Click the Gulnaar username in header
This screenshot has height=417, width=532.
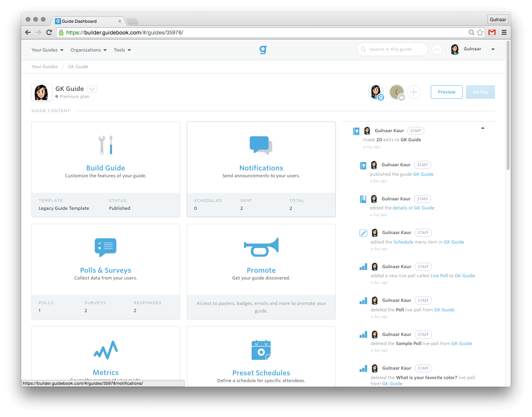click(x=472, y=49)
